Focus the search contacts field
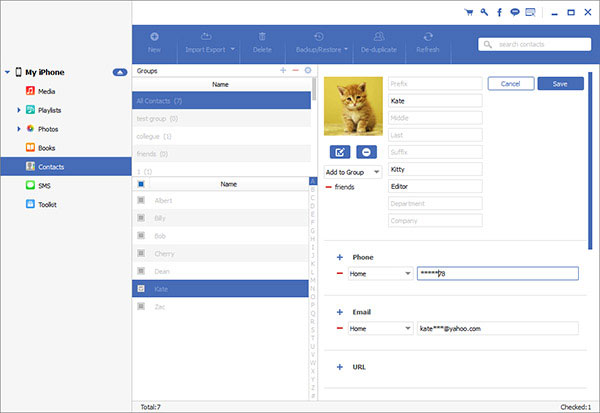600x413 pixels. tap(534, 44)
